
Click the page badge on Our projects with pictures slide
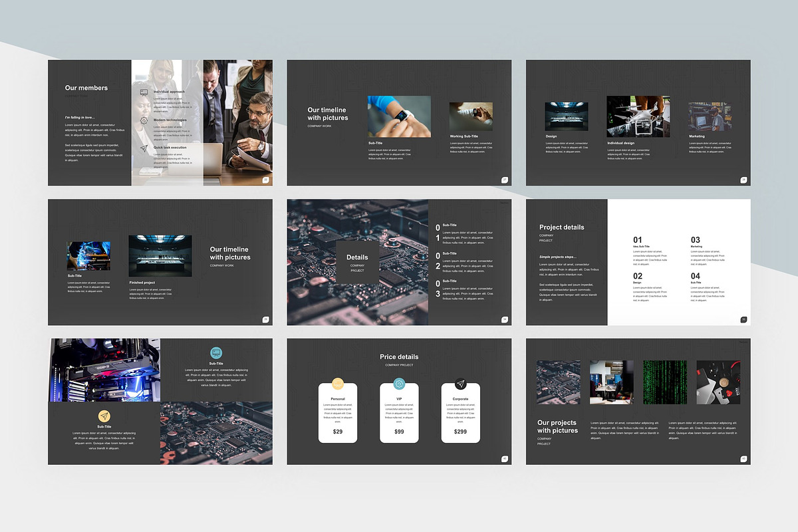743,458
